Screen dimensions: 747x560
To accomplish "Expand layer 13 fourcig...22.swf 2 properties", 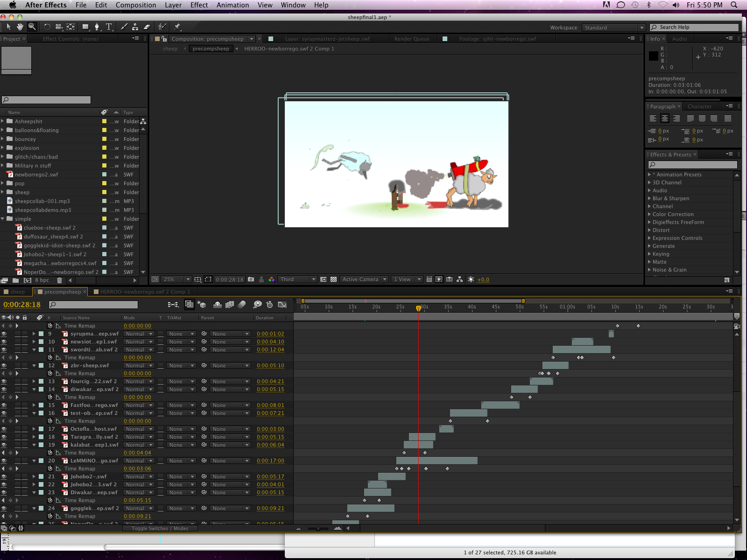I will [34, 382].
